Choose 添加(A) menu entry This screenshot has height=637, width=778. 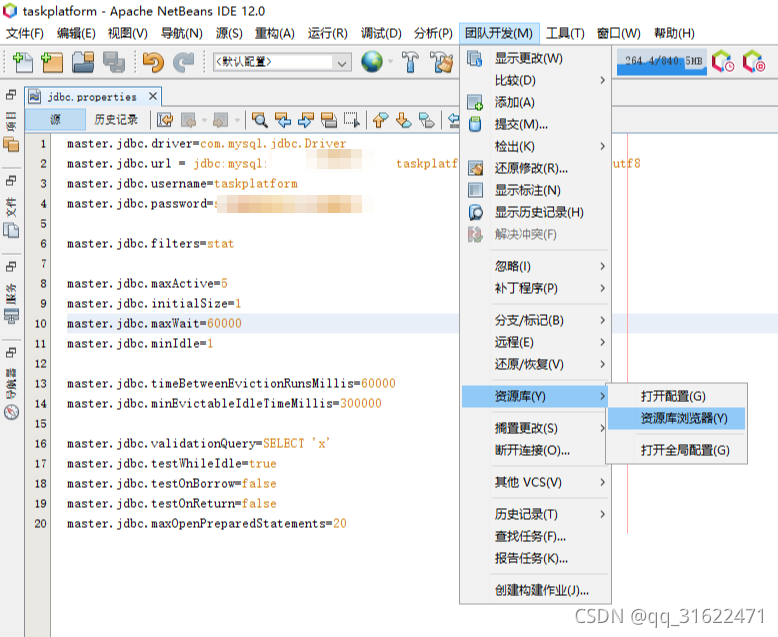pos(535,102)
